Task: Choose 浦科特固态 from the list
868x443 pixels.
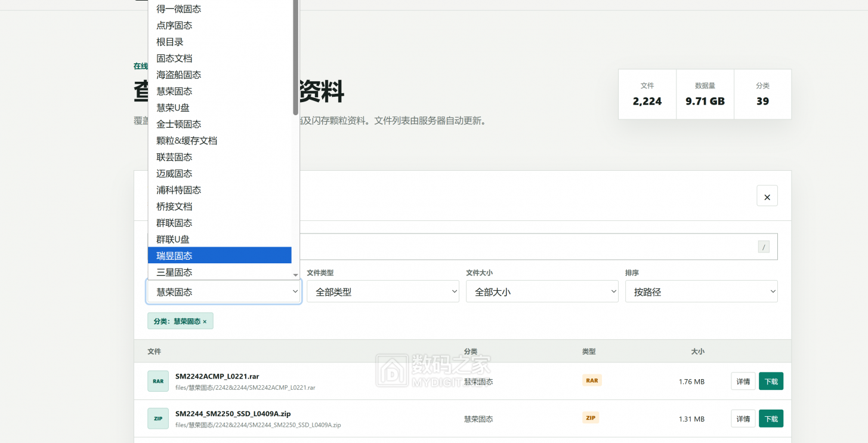Action: [220, 190]
